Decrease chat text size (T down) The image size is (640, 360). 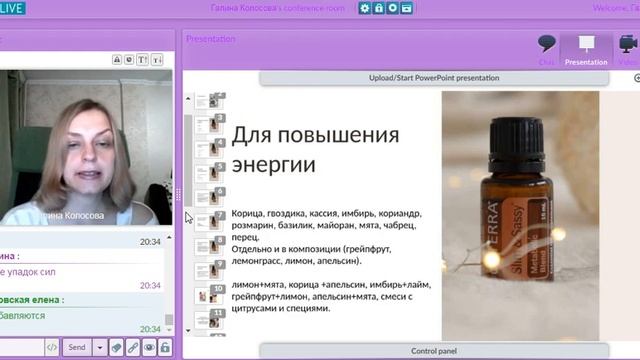tap(157, 60)
